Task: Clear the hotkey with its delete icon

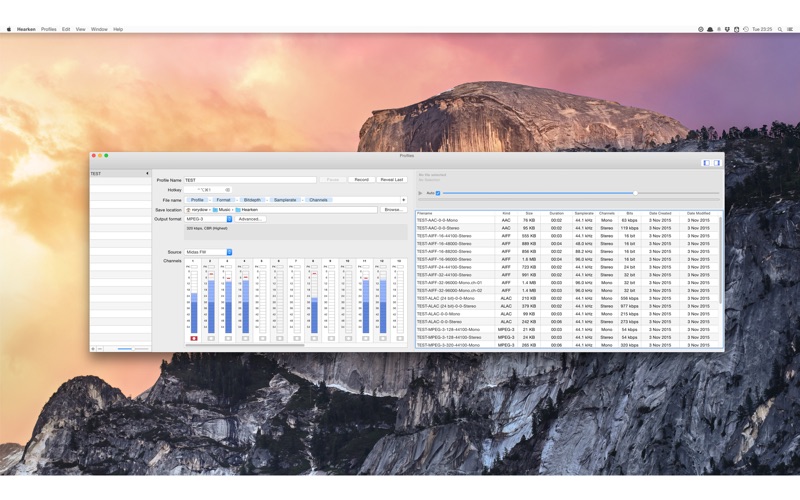Action: [228, 190]
